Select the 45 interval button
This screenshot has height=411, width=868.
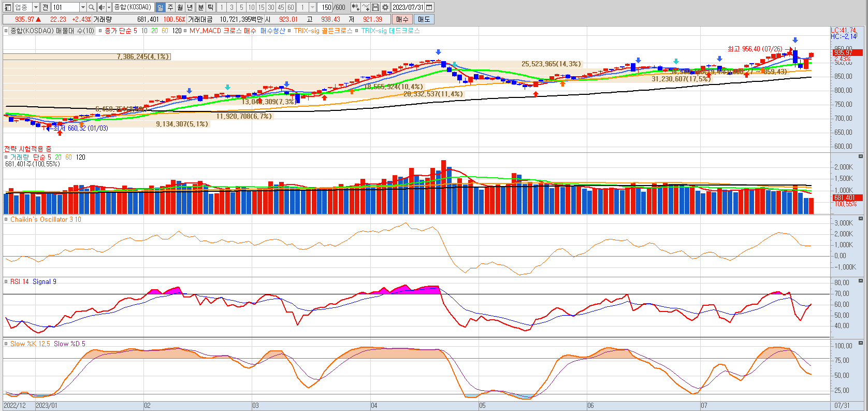[281, 7]
